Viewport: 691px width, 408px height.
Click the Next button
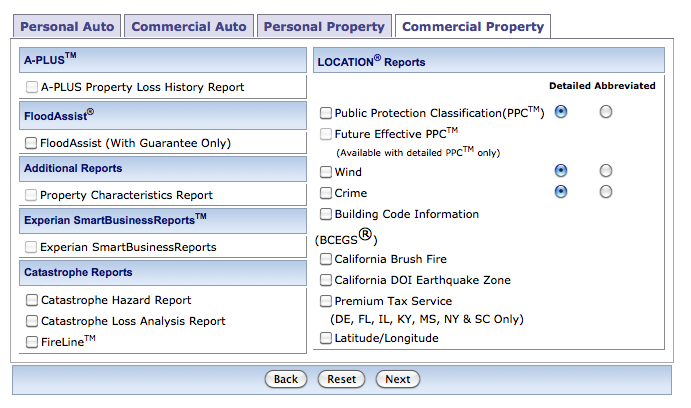pos(397,379)
